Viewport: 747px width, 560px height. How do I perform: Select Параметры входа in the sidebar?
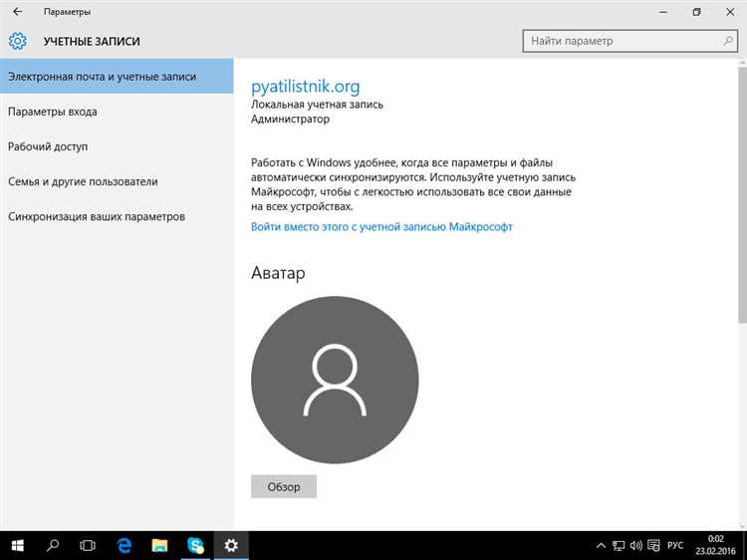click(x=53, y=112)
